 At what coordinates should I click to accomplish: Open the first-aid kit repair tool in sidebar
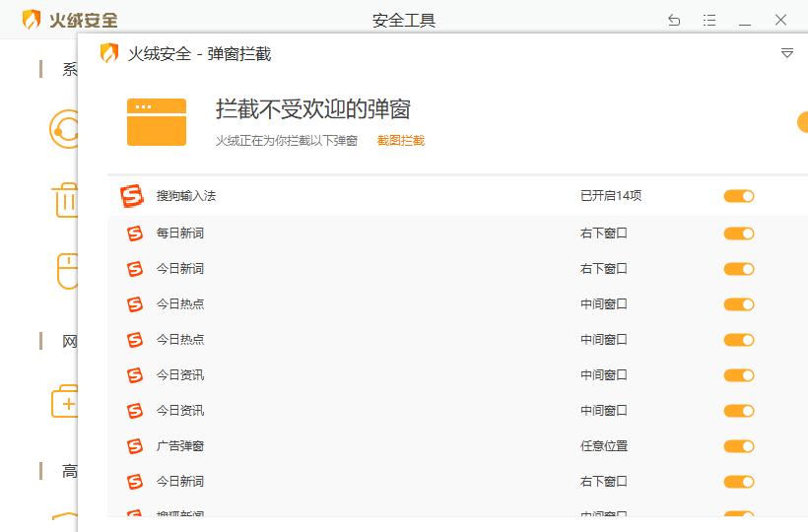coord(65,401)
